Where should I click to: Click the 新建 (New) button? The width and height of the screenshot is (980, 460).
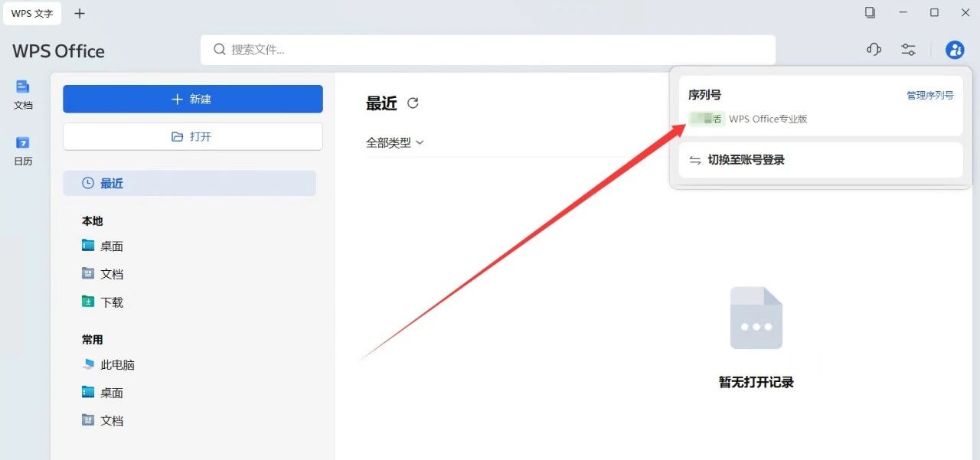[193, 99]
